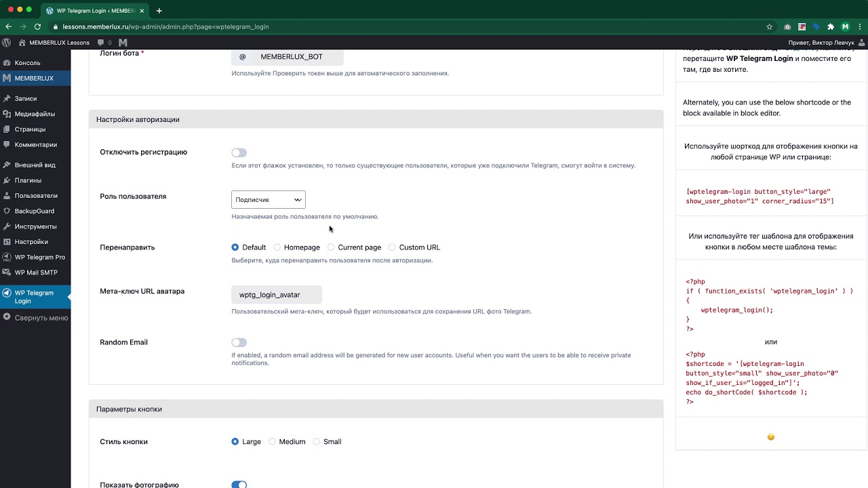
Task: Open the camera screenshot extension
Action: click(787, 26)
